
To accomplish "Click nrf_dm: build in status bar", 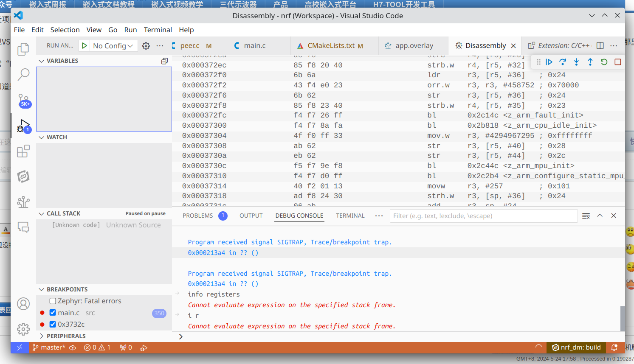I will click(576, 347).
